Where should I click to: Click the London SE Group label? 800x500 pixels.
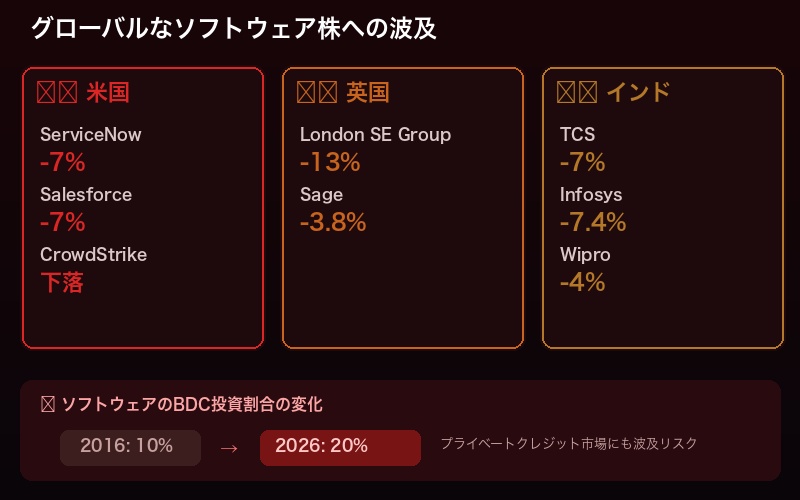[x=375, y=134]
